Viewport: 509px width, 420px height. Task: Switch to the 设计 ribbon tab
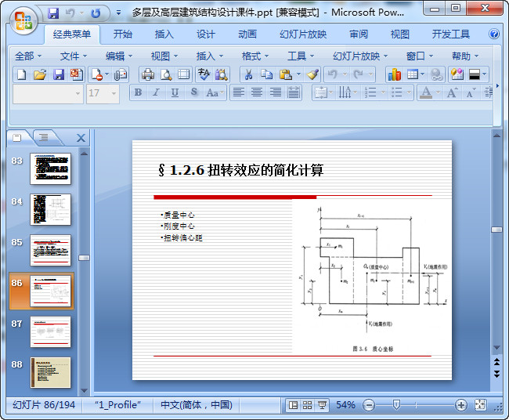pyautogui.click(x=206, y=34)
